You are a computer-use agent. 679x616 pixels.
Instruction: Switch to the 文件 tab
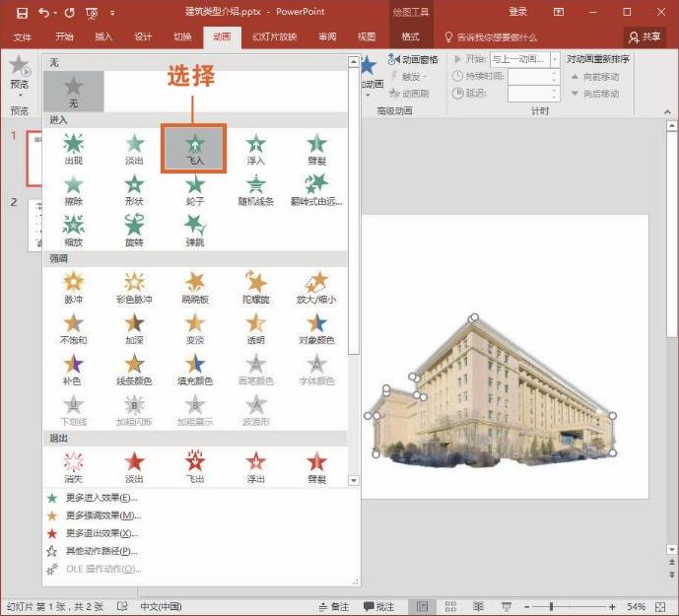(x=23, y=36)
